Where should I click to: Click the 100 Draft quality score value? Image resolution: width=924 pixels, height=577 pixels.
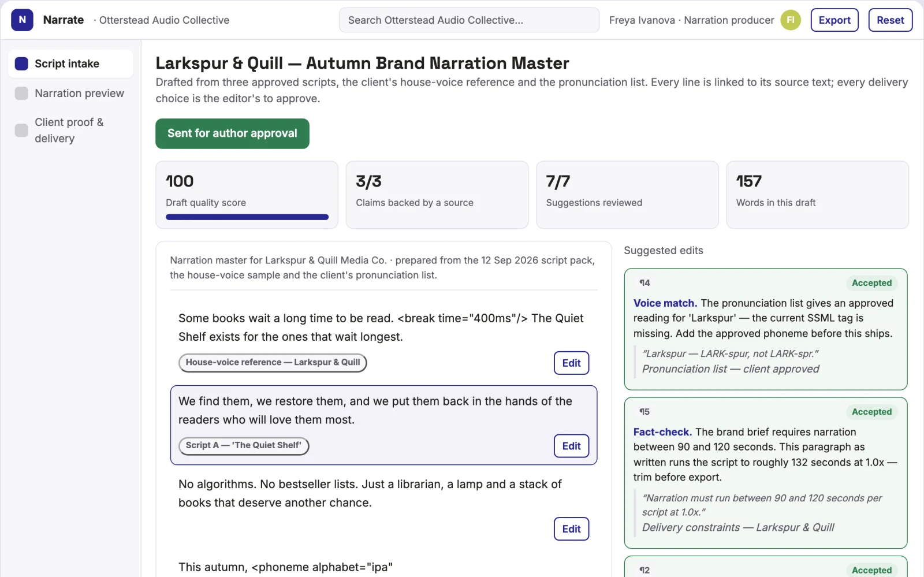click(180, 181)
